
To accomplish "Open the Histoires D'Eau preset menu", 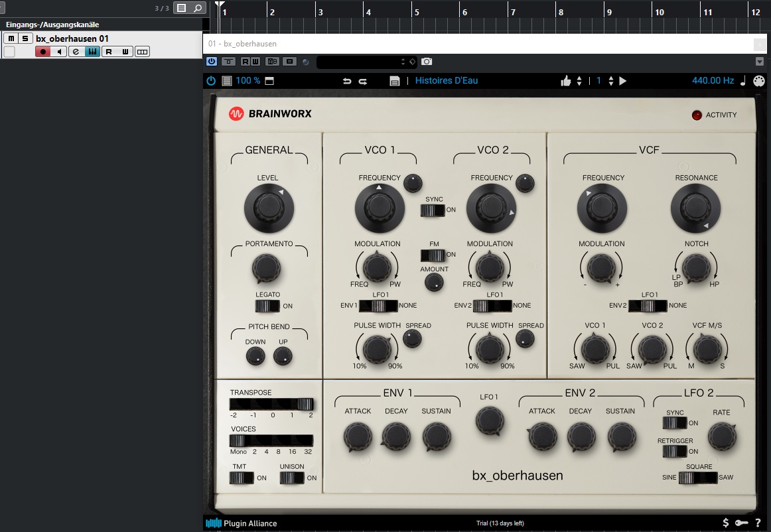I will coord(447,81).
